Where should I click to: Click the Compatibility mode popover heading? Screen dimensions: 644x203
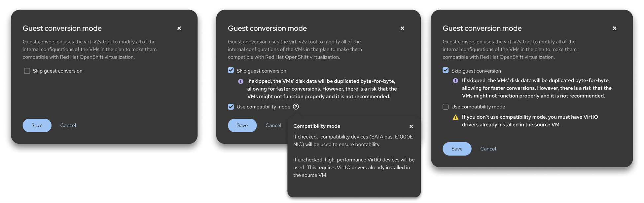(316, 126)
